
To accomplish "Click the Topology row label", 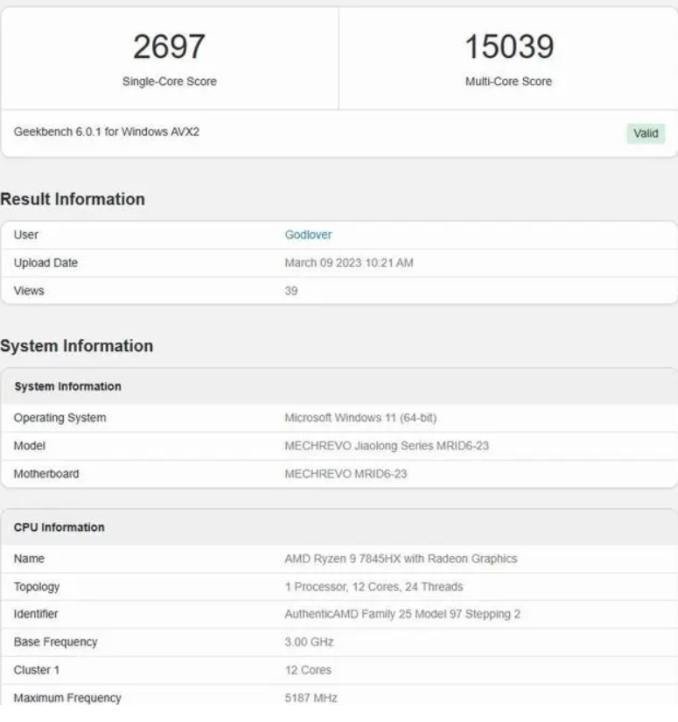I will point(37,587).
